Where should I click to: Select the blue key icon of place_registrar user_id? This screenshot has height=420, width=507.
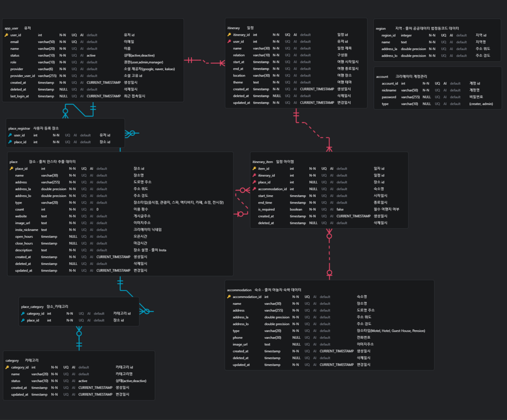pyautogui.click(x=10, y=135)
